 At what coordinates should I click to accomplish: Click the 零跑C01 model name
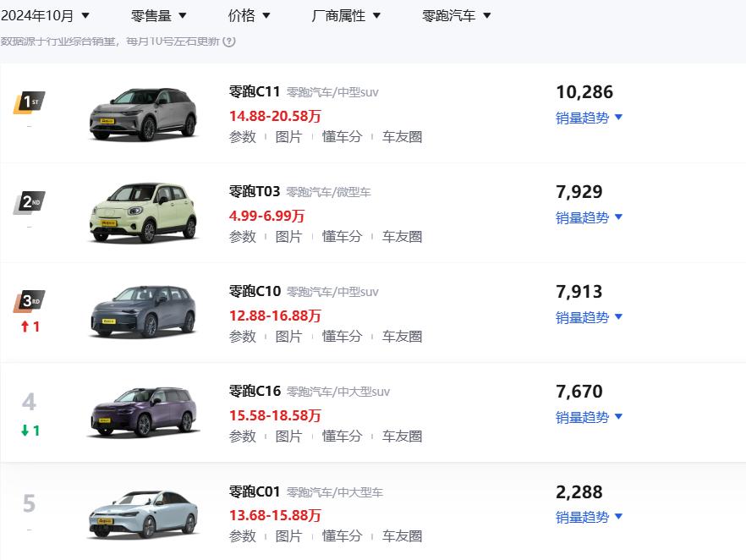[255, 491]
